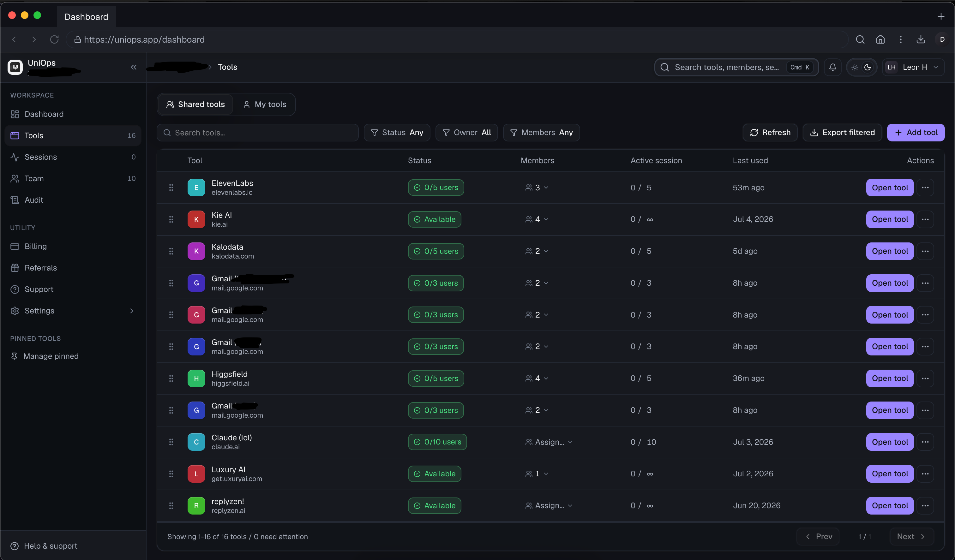Grab the drag handle for Kalodata row

pyautogui.click(x=171, y=251)
